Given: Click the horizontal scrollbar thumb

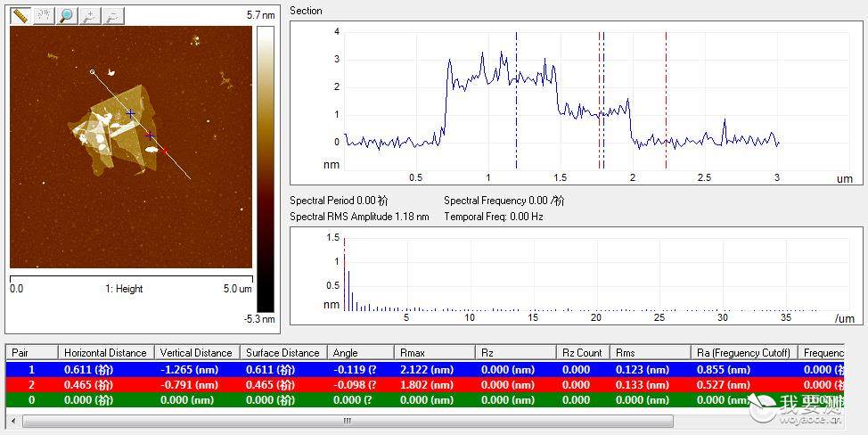Looking at the screenshot, I should 348,421.
